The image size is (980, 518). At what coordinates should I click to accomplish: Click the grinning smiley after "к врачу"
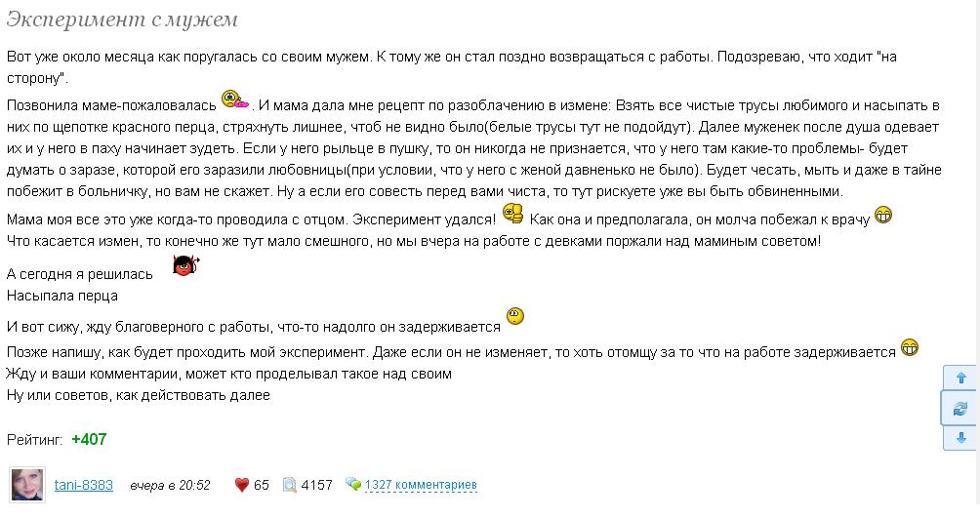[x=883, y=215]
